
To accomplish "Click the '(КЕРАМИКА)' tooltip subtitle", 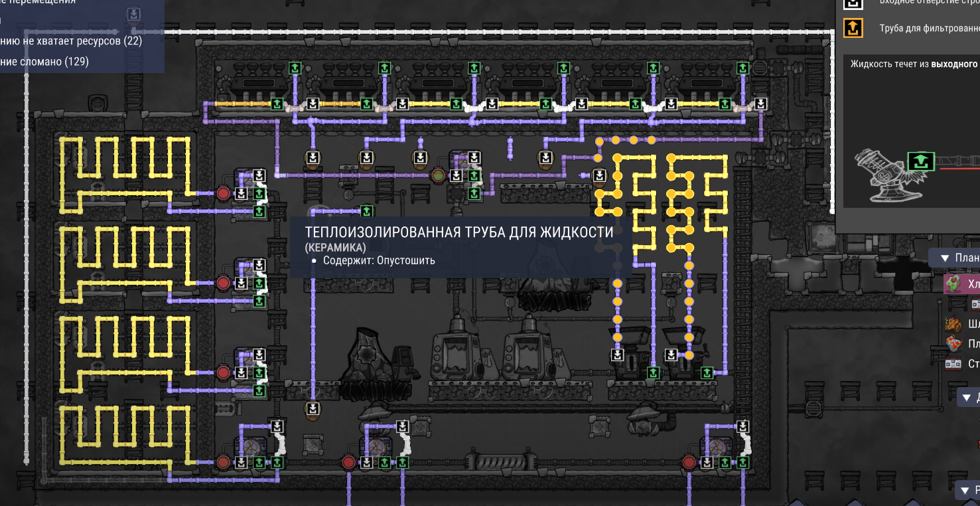I will coord(335,247).
